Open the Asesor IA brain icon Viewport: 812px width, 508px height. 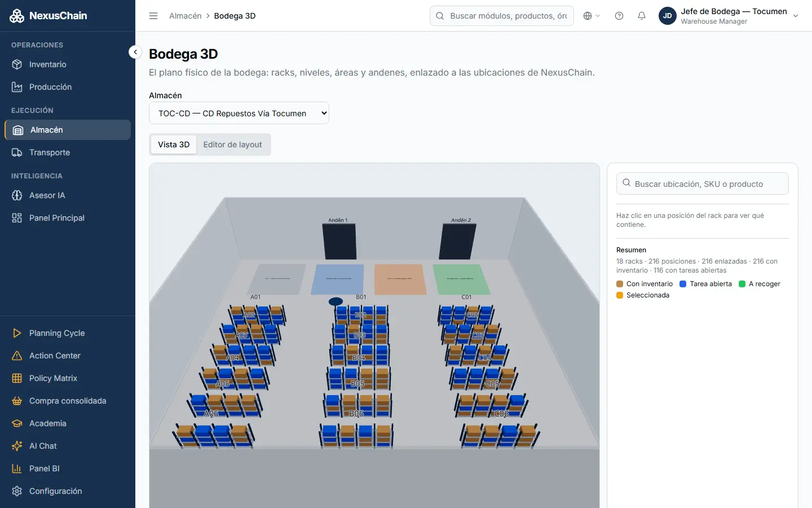17,195
